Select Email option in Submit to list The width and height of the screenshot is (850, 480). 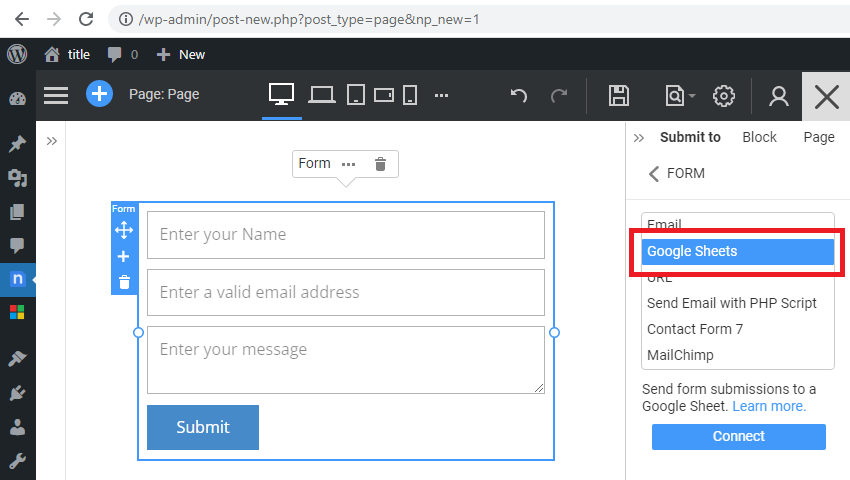coord(738,224)
